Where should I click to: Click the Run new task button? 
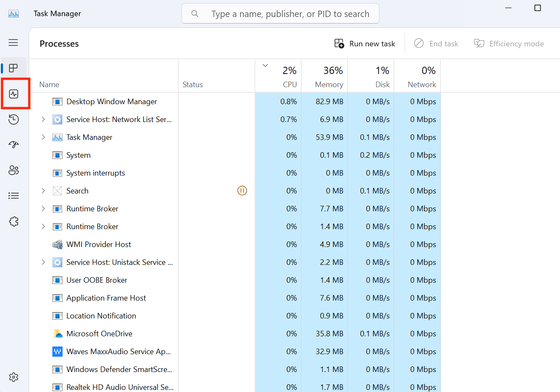point(364,43)
